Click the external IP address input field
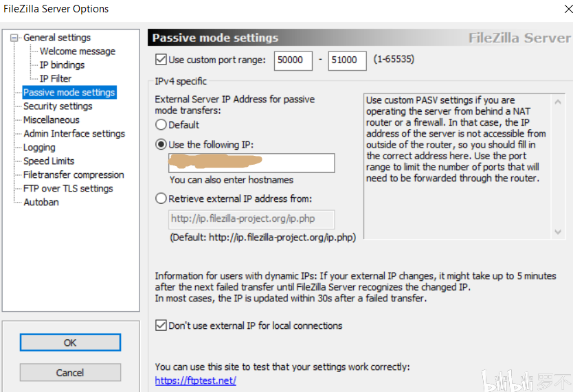 [x=251, y=163]
